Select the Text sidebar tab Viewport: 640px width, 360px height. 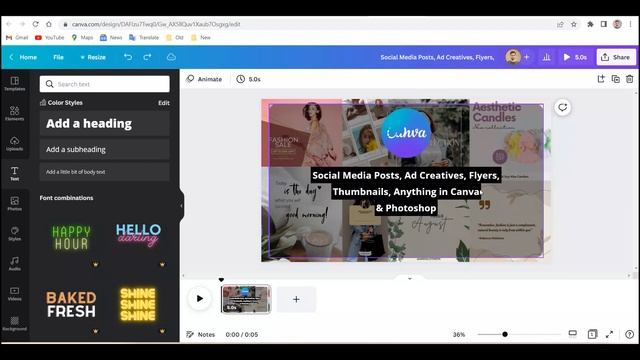coord(15,173)
